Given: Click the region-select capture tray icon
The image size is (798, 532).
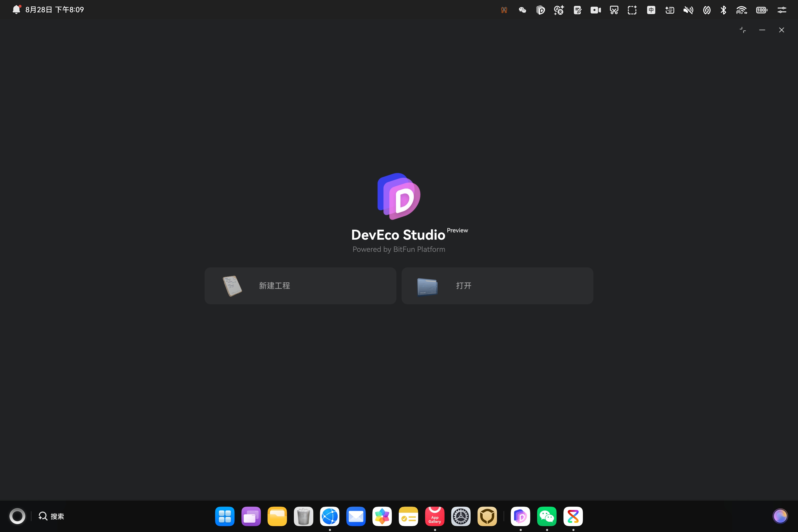Looking at the screenshot, I should pyautogui.click(x=632, y=10).
